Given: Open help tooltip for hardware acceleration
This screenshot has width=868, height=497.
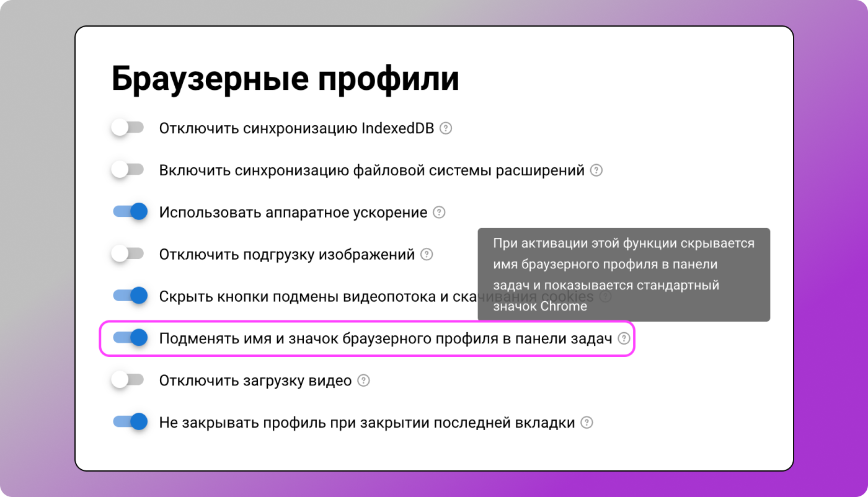Looking at the screenshot, I should pyautogui.click(x=439, y=212).
